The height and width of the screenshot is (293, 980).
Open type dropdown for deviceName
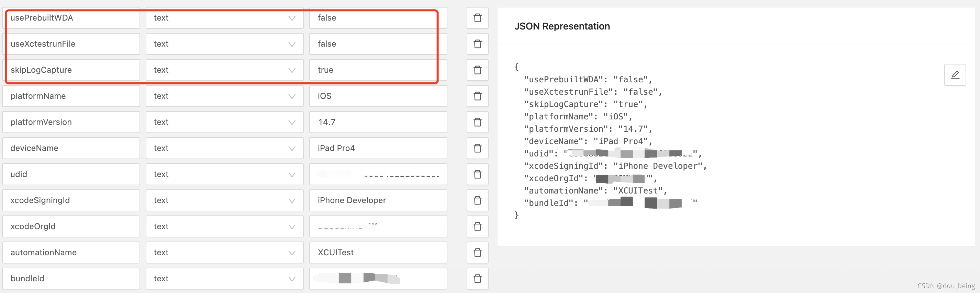coord(224,148)
